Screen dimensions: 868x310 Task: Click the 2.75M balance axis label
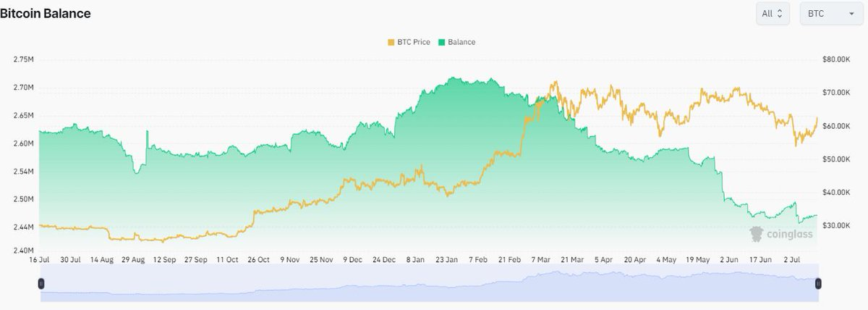coord(25,59)
